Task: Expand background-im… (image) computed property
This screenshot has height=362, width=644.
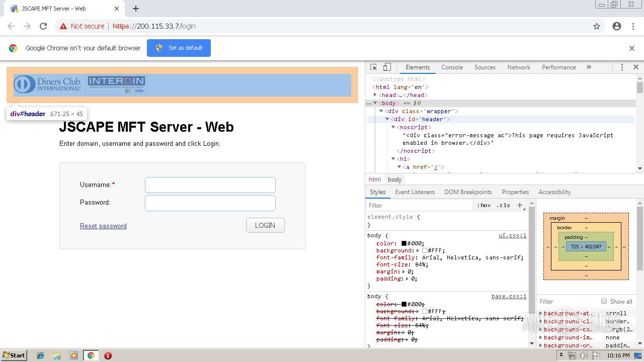Action: click(x=541, y=337)
